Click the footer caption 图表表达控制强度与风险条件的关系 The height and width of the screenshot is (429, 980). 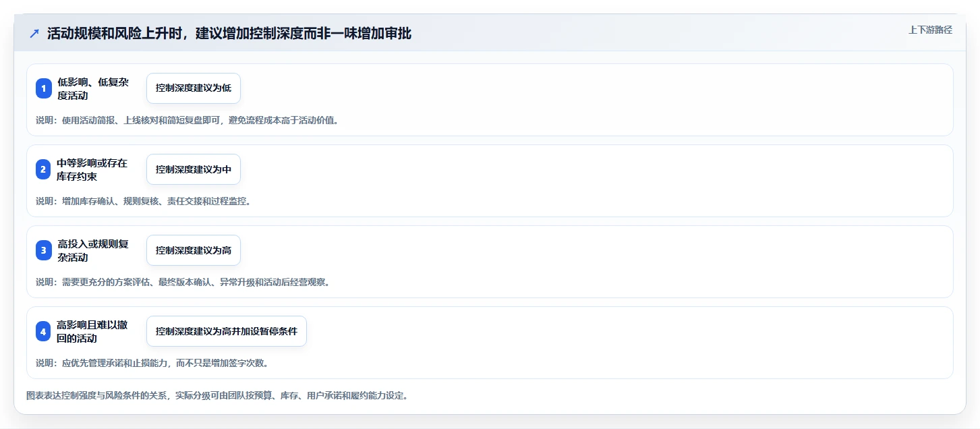tap(217, 395)
